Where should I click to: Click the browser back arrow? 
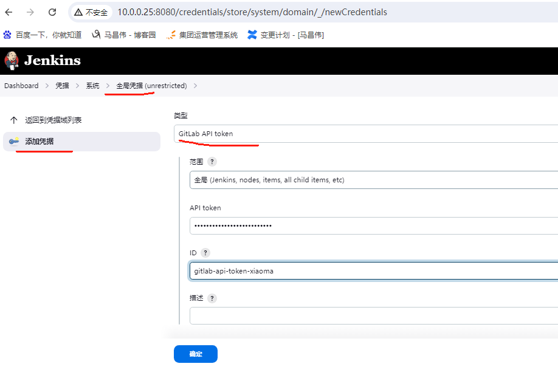[x=9, y=12]
